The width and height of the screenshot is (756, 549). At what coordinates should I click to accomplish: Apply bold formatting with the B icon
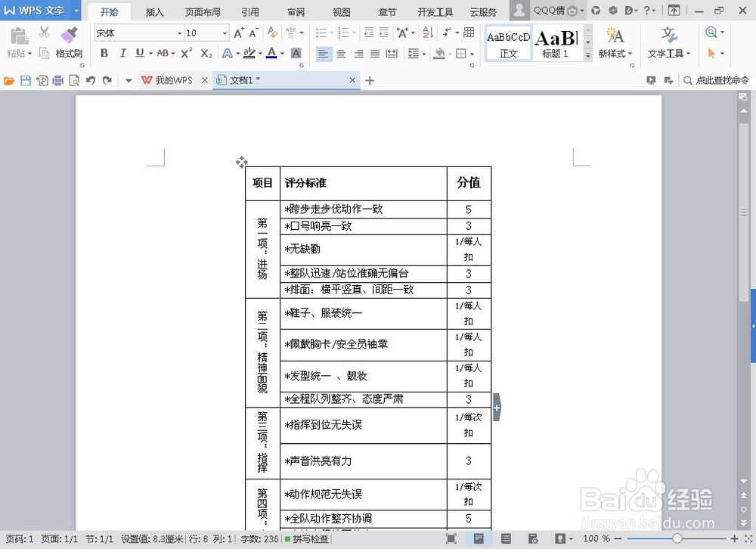(104, 53)
